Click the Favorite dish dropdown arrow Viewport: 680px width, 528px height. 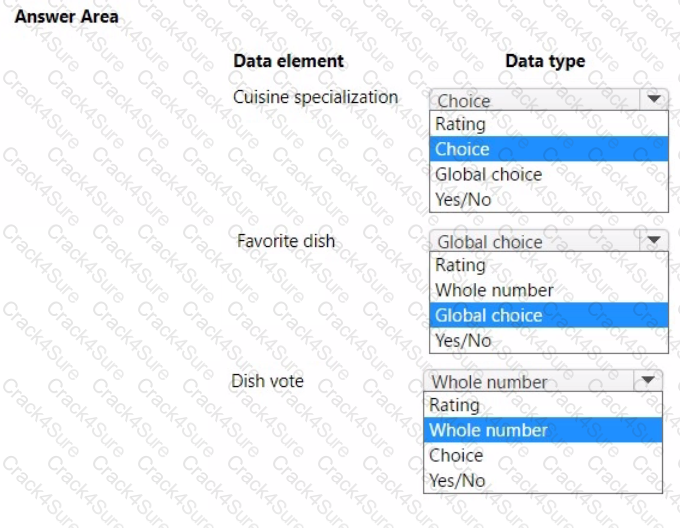[x=653, y=240]
